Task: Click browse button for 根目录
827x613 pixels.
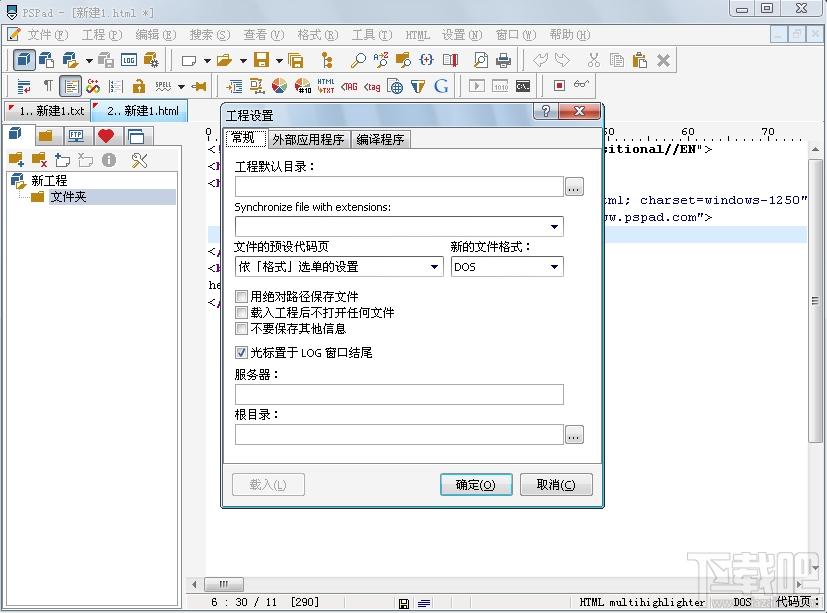Action: point(574,435)
